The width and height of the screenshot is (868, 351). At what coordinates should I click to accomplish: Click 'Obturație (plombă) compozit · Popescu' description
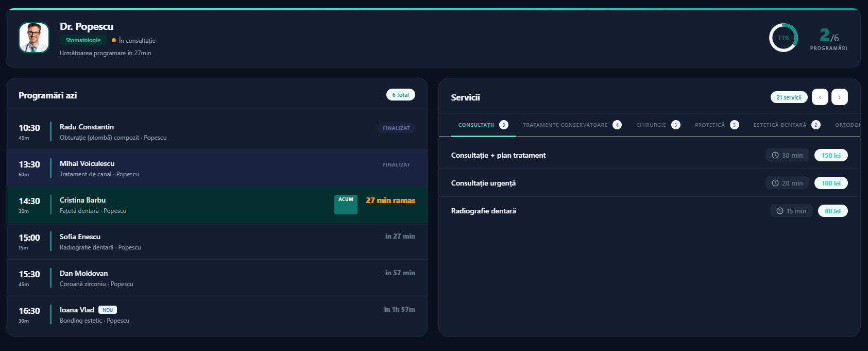(113, 138)
